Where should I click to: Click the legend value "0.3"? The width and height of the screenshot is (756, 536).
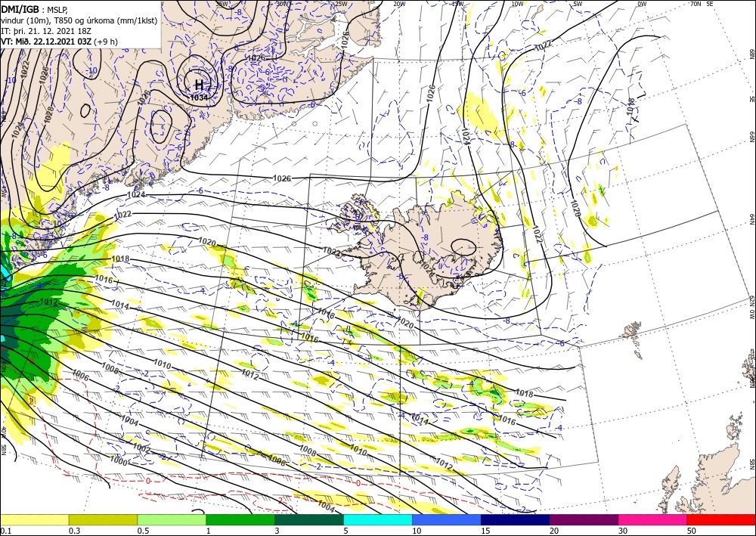coord(74,531)
